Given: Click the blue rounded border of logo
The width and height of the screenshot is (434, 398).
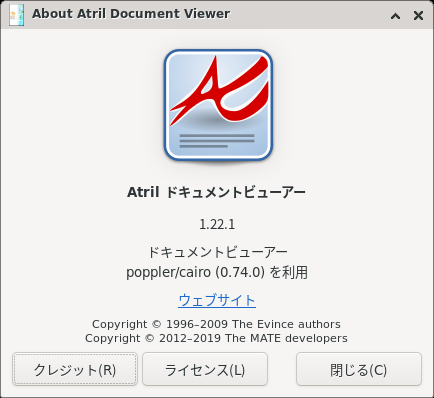Looking at the screenshot, I should pos(166,105).
